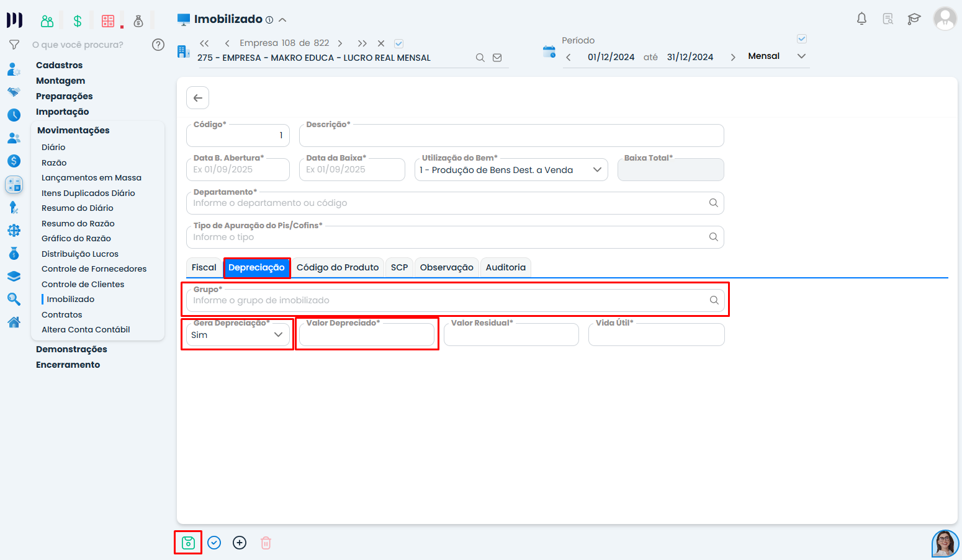This screenshot has width=962, height=560.
Task: Toggle the checkbox next to company navigation
Action: 399,43
